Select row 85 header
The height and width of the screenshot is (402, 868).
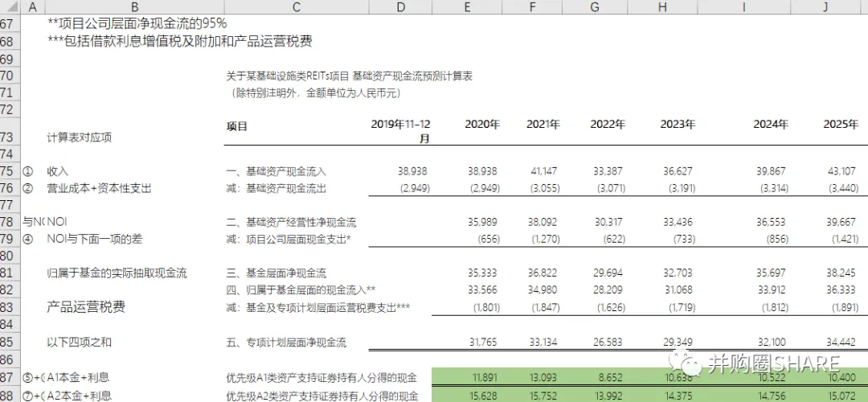pos(10,342)
